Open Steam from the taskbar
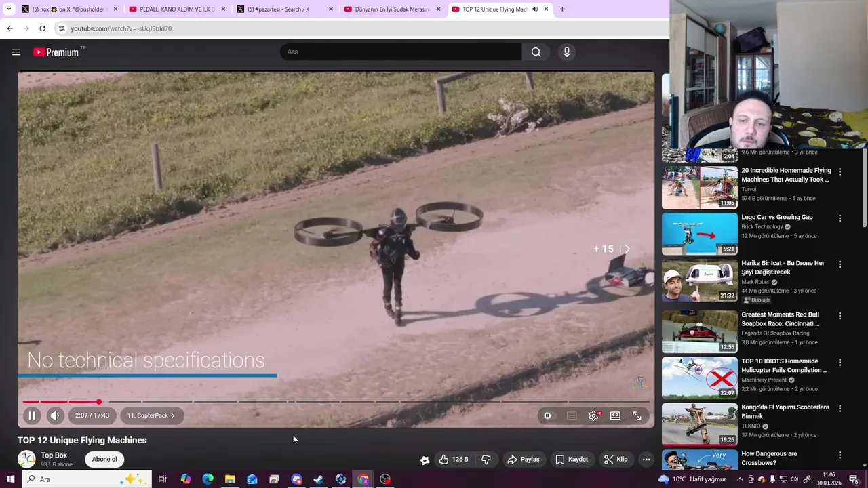The height and width of the screenshot is (488, 868). [x=318, y=479]
